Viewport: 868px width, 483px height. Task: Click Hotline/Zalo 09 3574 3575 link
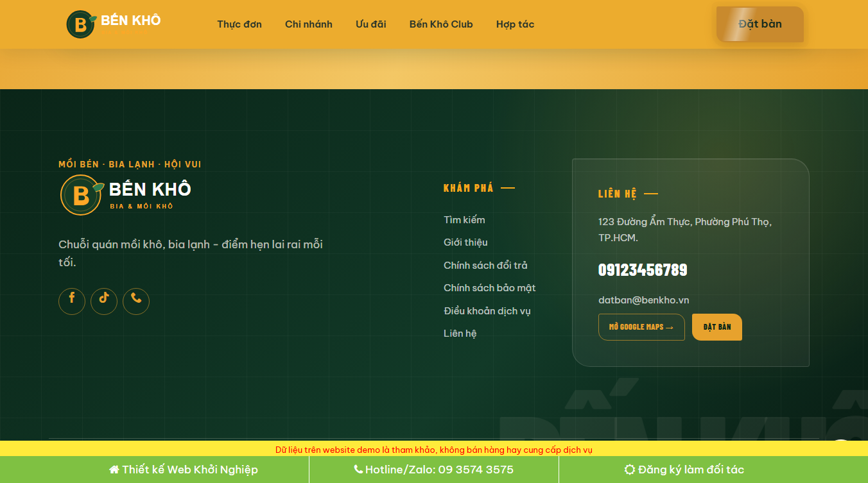click(434, 470)
